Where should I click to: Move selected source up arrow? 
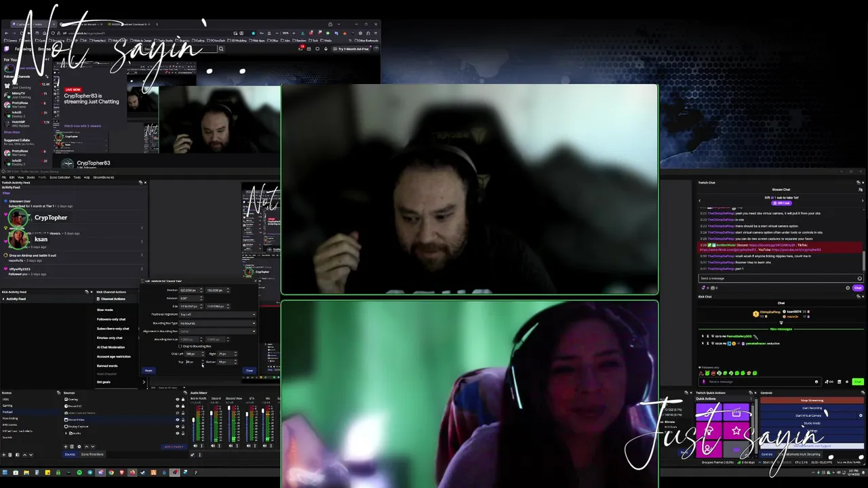(87, 447)
